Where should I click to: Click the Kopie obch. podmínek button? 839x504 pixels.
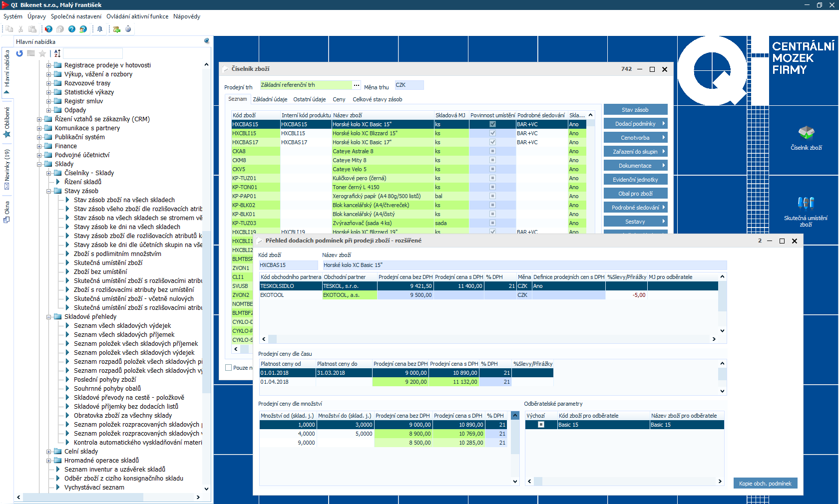click(x=765, y=484)
